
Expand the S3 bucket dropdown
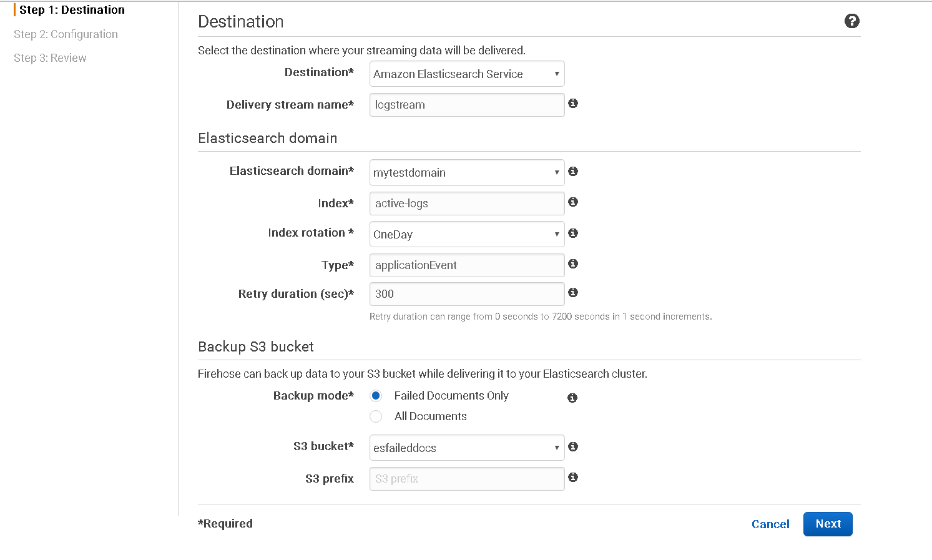tap(466, 448)
